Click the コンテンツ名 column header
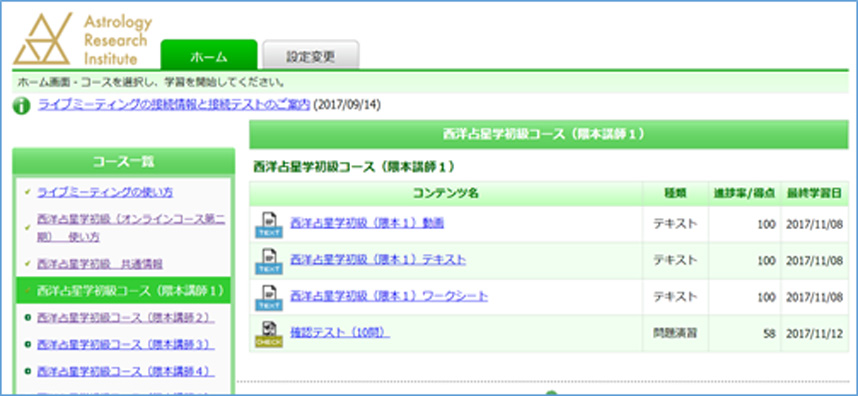The image size is (858, 396). (446, 194)
